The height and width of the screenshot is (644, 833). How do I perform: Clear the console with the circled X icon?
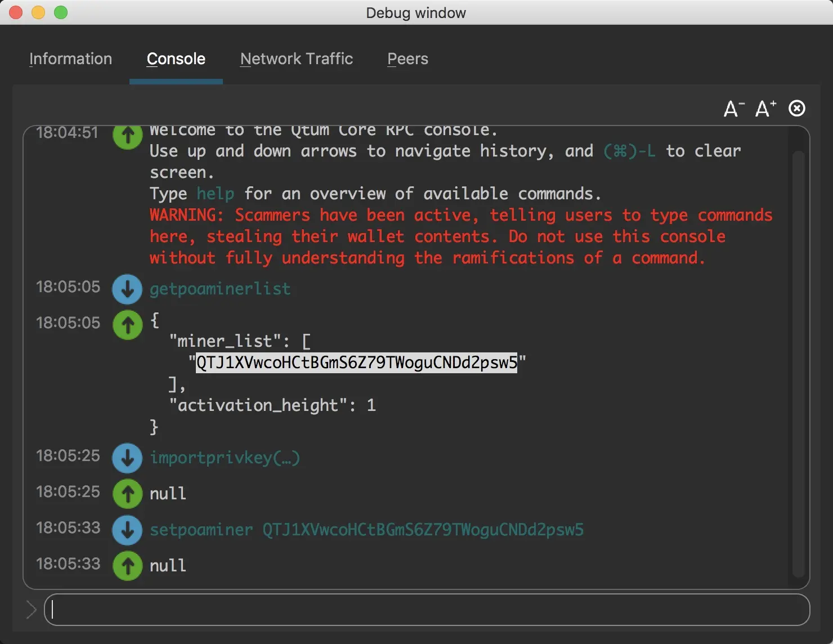coord(797,108)
